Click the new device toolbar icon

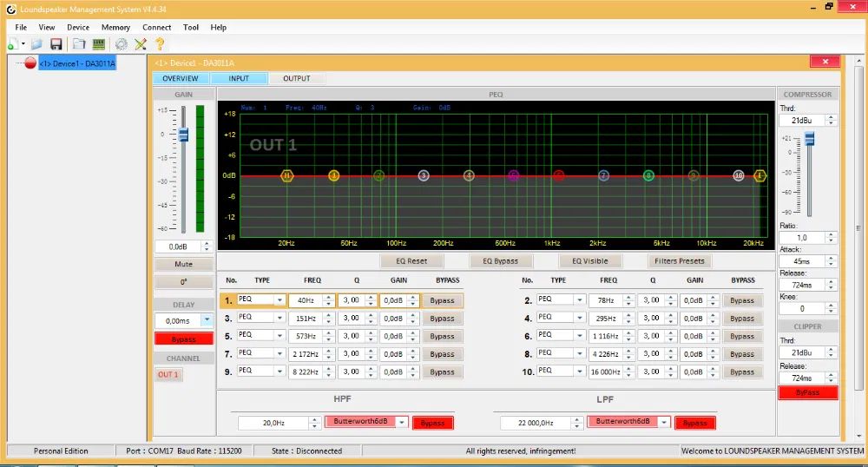(13, 44)
